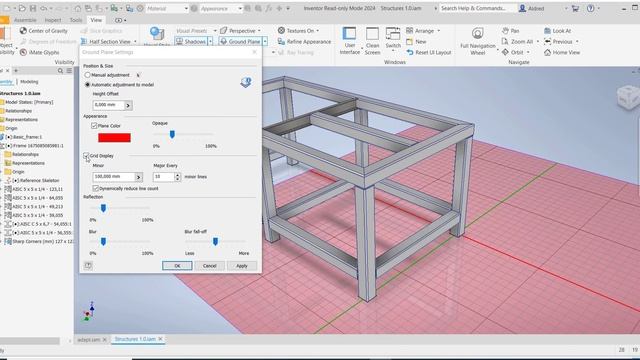Open Minor grid spacing arrow flyout
The width and height of the screenshot is (640, 360).
tap(138, 177)
